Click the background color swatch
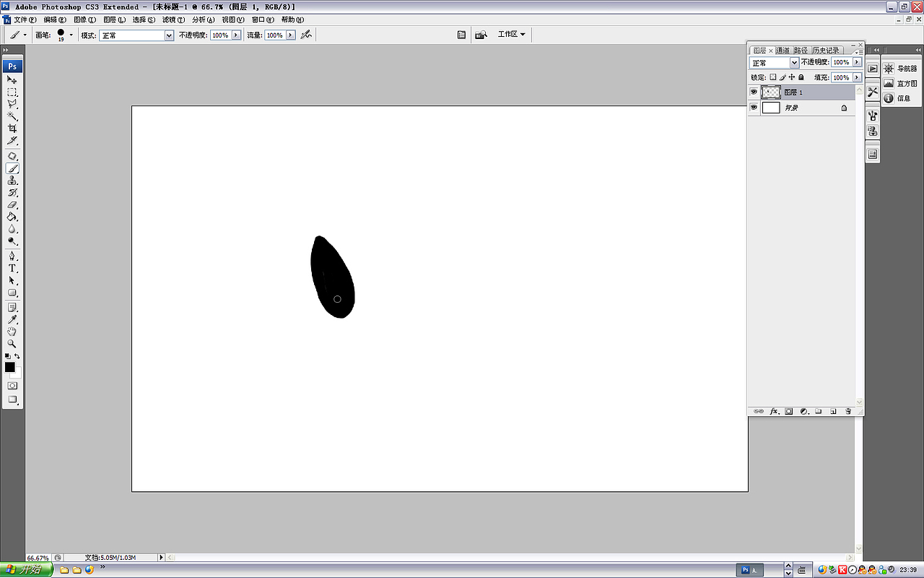 point(17,374)
